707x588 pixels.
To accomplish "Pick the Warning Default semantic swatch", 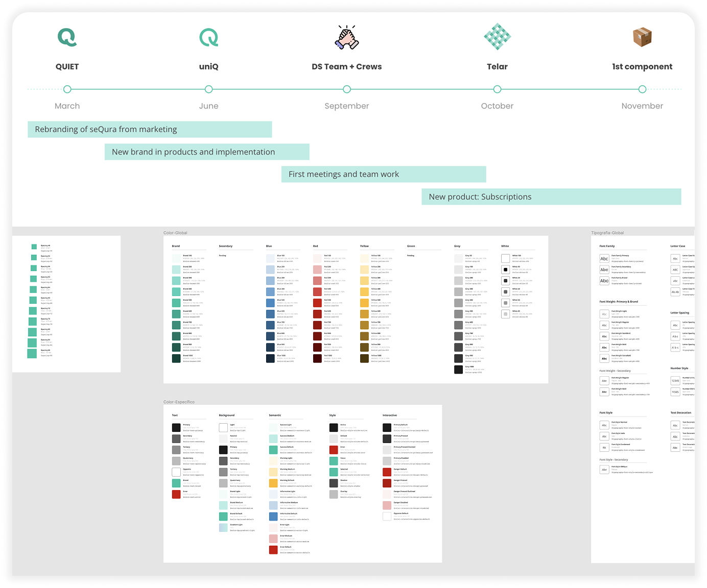I will point(273,483).
